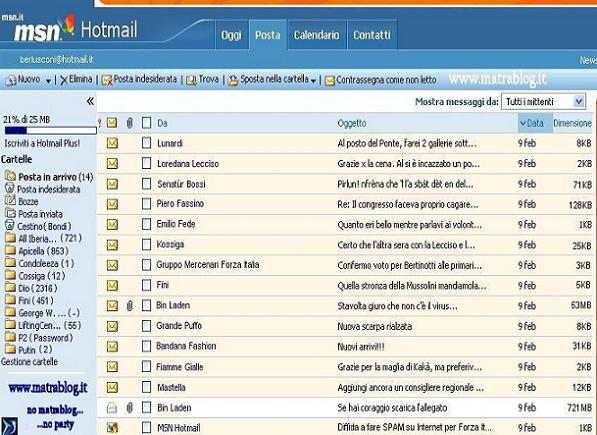Sort messages by the Data column

[535, 123]
